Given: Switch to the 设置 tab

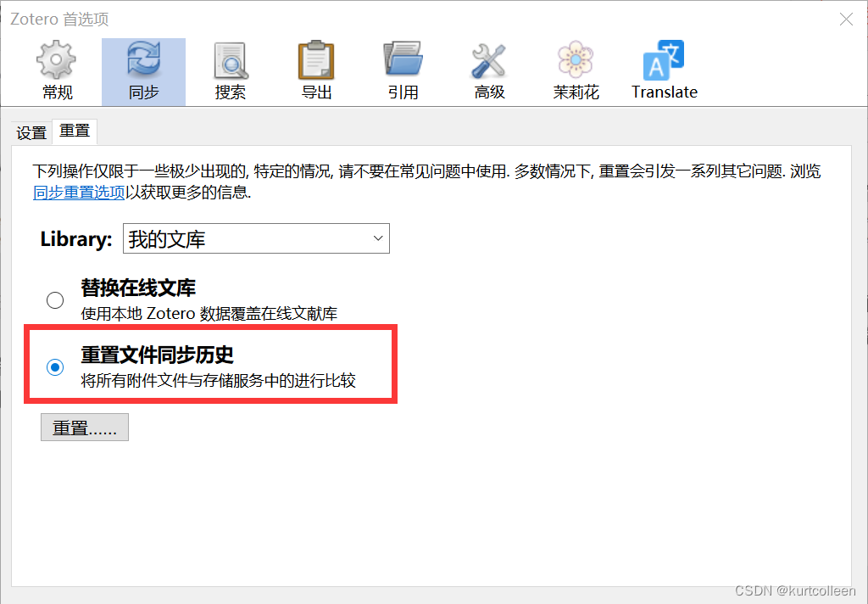Looking at the screenshot, I should pyautogui.click(x=31, y=132).
